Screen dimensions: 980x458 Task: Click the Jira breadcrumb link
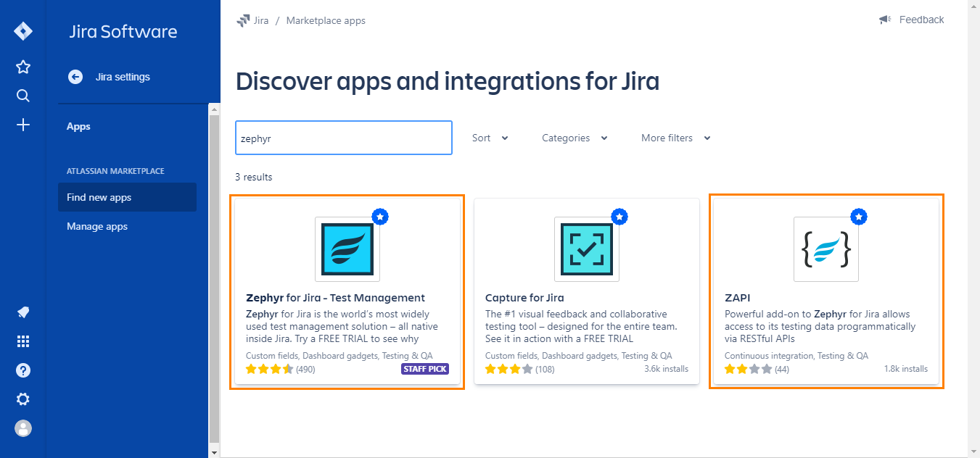pos(261,20)
